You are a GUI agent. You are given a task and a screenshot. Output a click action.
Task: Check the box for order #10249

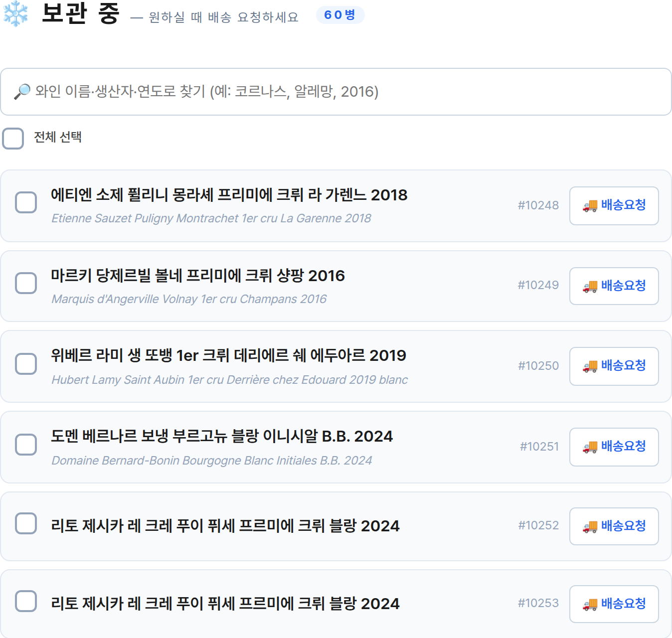pos(26,283)
